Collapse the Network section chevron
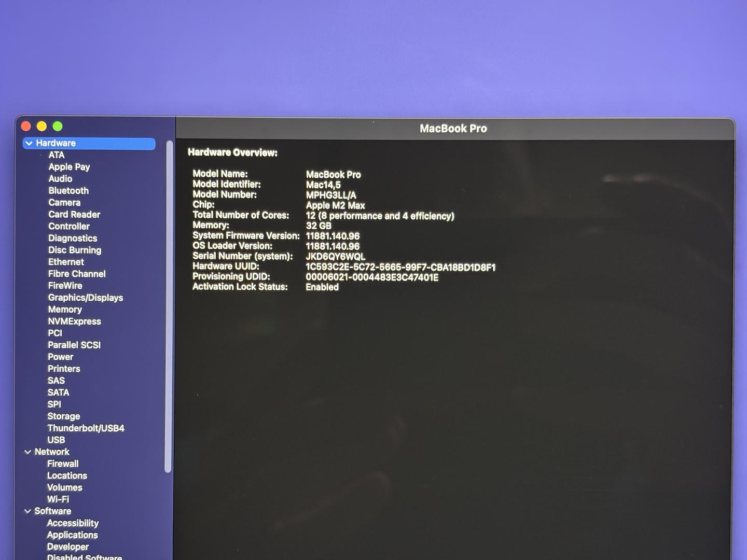Screen dimensions: 747x560 coord(28,452)
